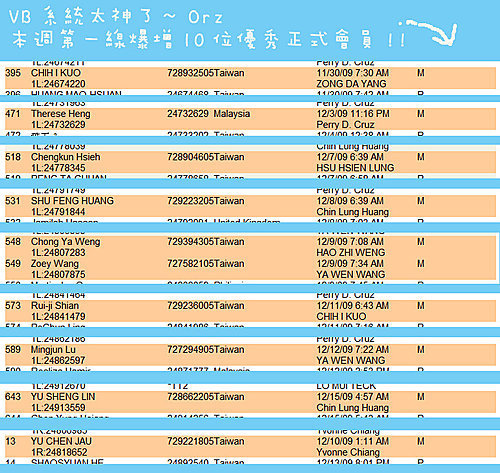The height and width of the screenshot is (473, 500).
Task: Click the date 12/9/09 7:08 AM
Action: pyautogui.click(x=350, y=242)
